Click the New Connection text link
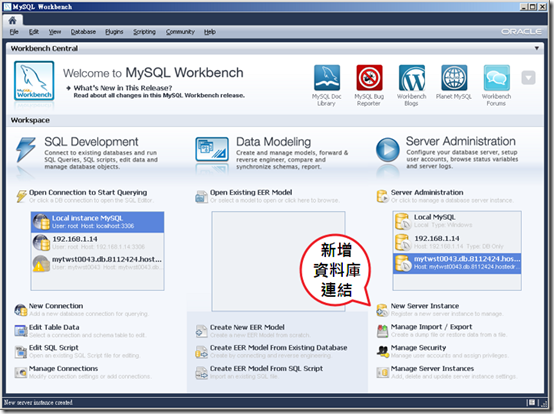This screenshot has width=554, height=414. click(x=56, y=306)
